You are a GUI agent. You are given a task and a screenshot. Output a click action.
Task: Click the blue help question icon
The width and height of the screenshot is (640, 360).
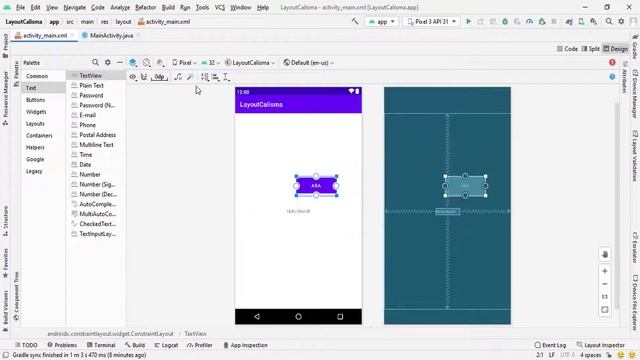(x=612, y=77)
